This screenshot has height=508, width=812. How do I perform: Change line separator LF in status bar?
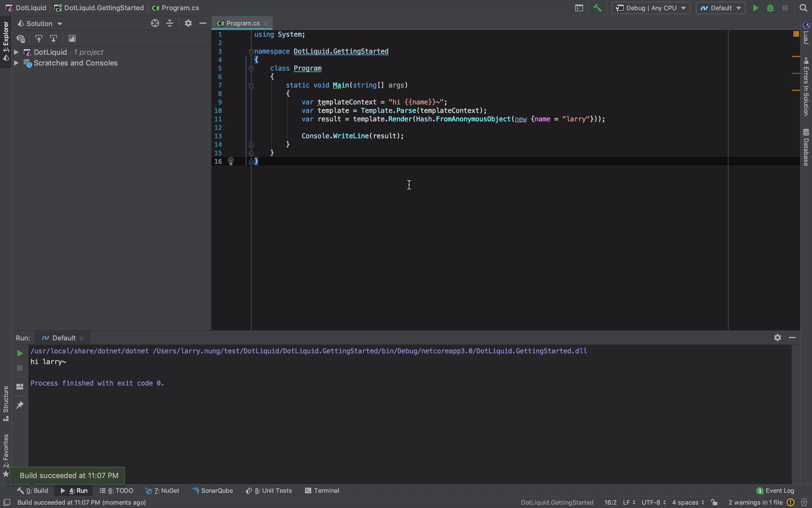coord(629,502)
